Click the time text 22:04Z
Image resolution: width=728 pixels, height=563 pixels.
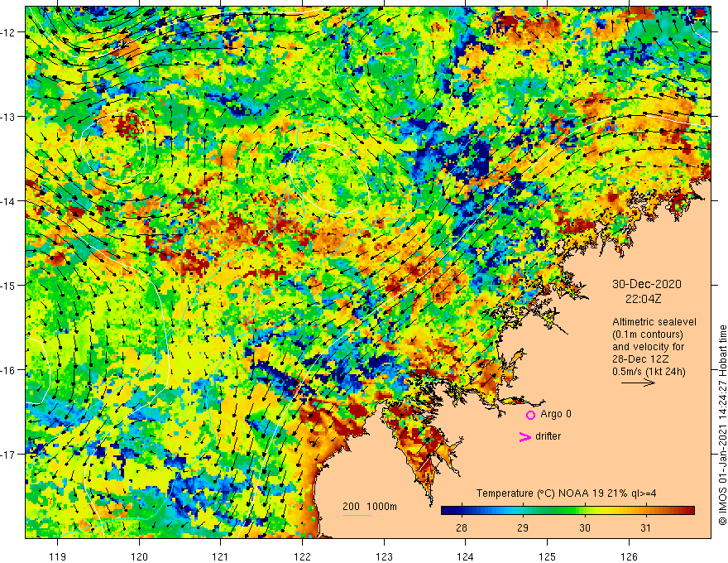(x=643, y=299)
